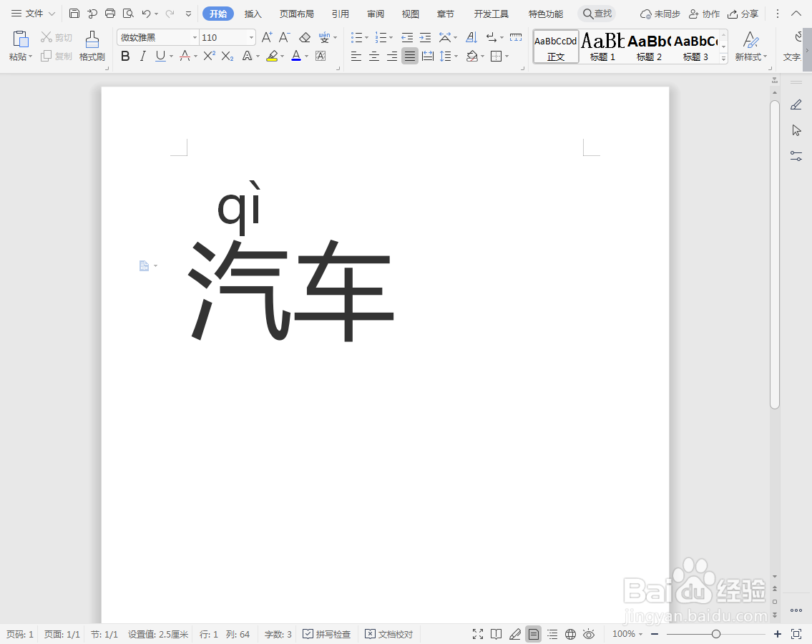
Task: Toggle justify alignment
Action: point(410,56)
